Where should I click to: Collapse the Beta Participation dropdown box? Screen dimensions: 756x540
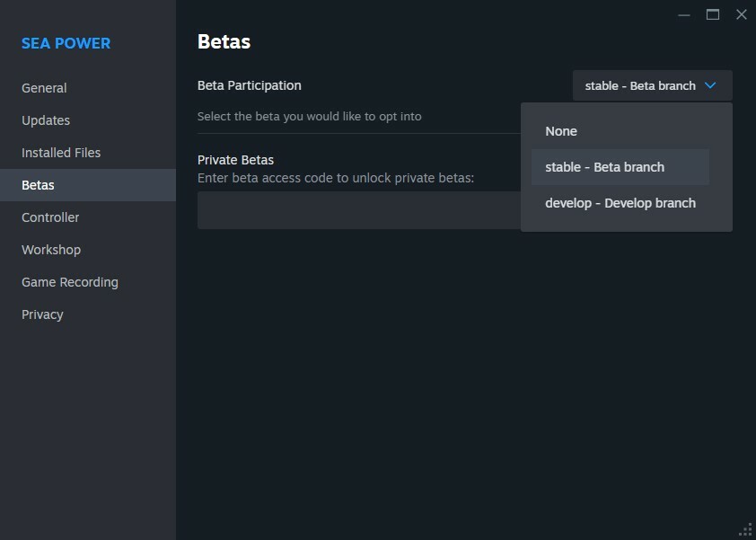point(639,85)
